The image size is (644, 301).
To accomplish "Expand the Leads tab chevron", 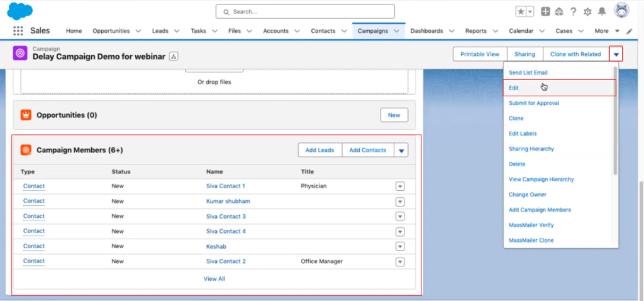I will pos(177,31).
